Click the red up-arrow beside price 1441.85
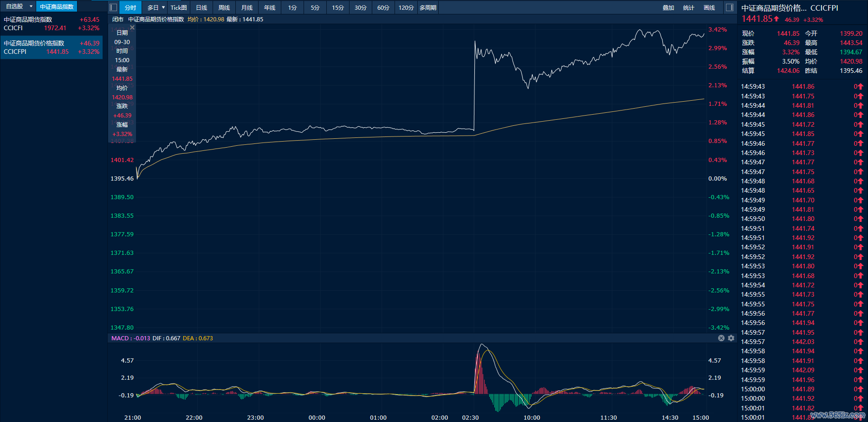 coord(777,19)
